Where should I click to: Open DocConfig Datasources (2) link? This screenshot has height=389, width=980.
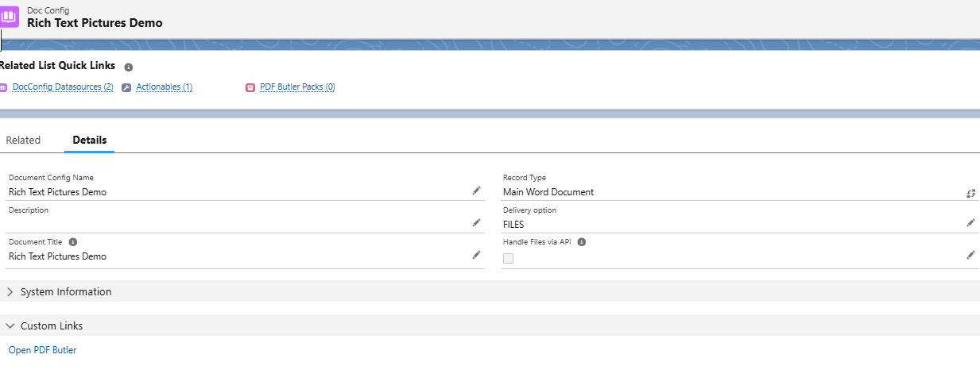tap(63, 87)
